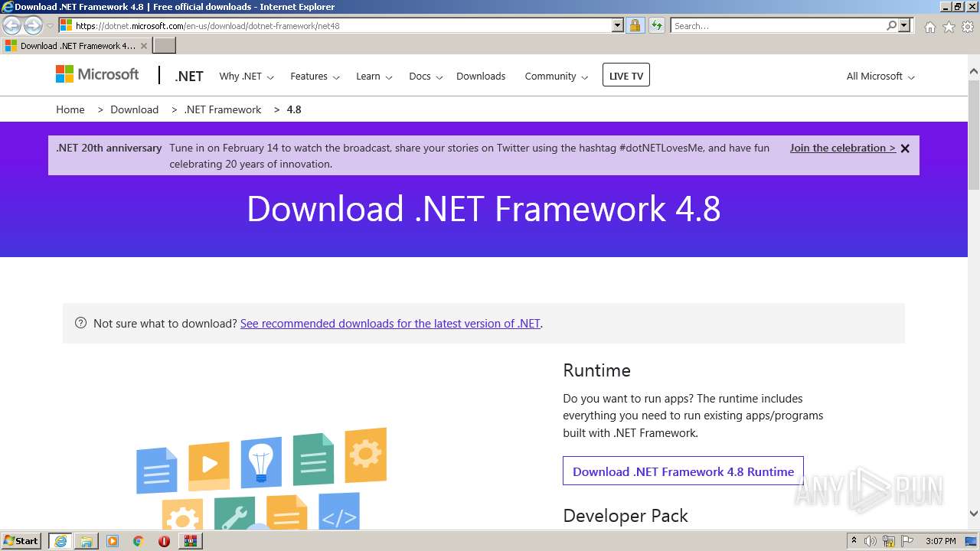Show the date from the 3:07 PM clock

click(941, 541)
